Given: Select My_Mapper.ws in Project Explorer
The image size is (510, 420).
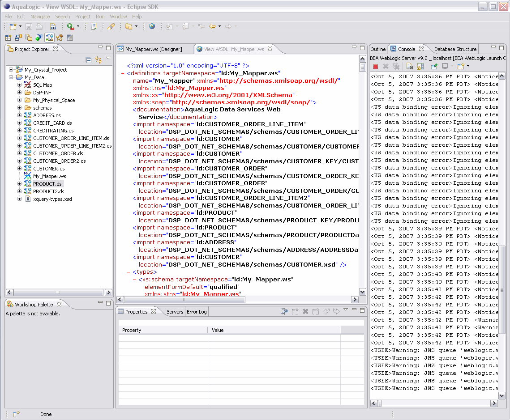Looking at the screenshot, I should point(49,176).
